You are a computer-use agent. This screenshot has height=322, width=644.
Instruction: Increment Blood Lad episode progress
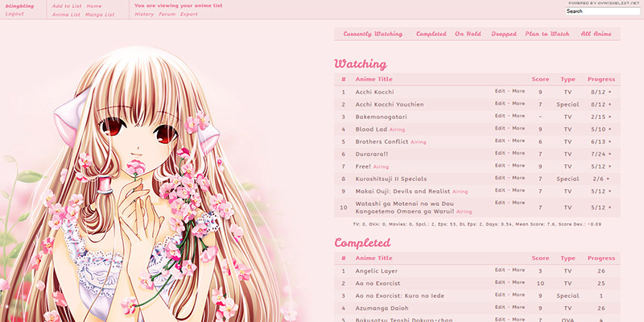coord(609,130)
